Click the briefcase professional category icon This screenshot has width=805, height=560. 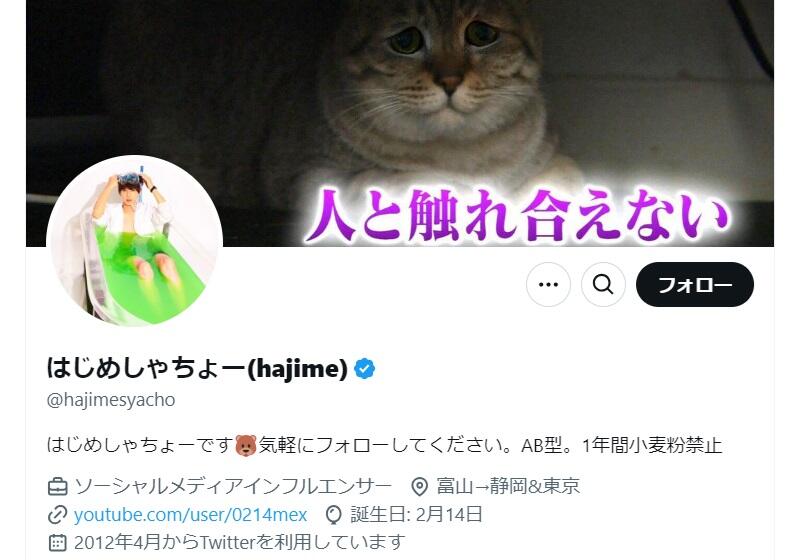pos(58,486)
